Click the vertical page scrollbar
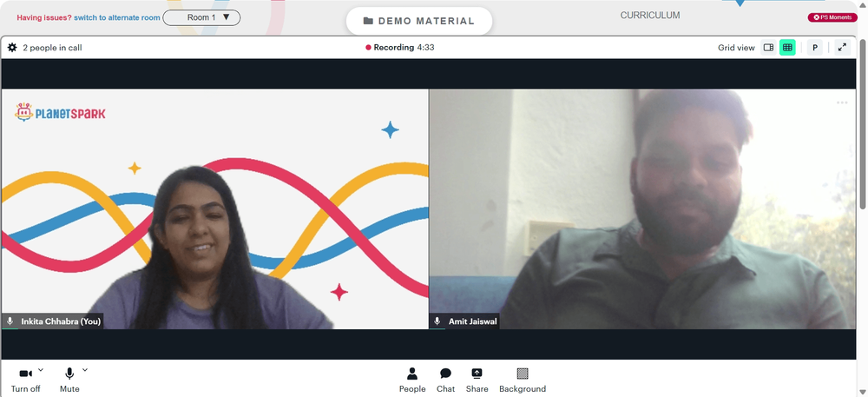This screenshot has width=868, height=397. click(x=863, y=124)
